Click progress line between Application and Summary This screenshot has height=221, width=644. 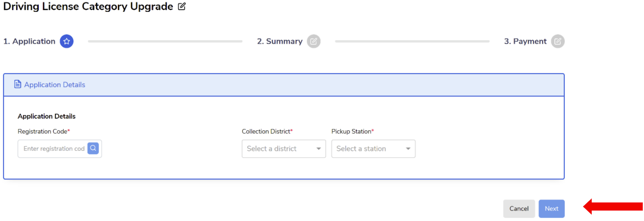click(x=165, y=41)
